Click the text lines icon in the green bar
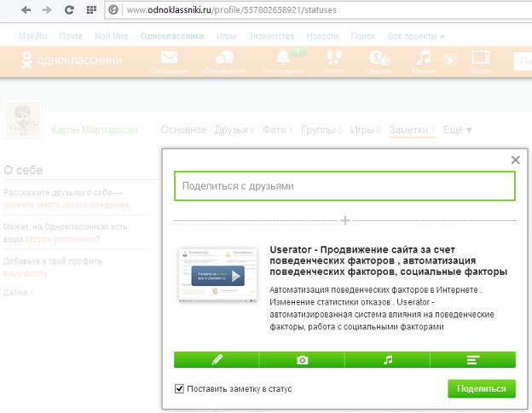 472,360
